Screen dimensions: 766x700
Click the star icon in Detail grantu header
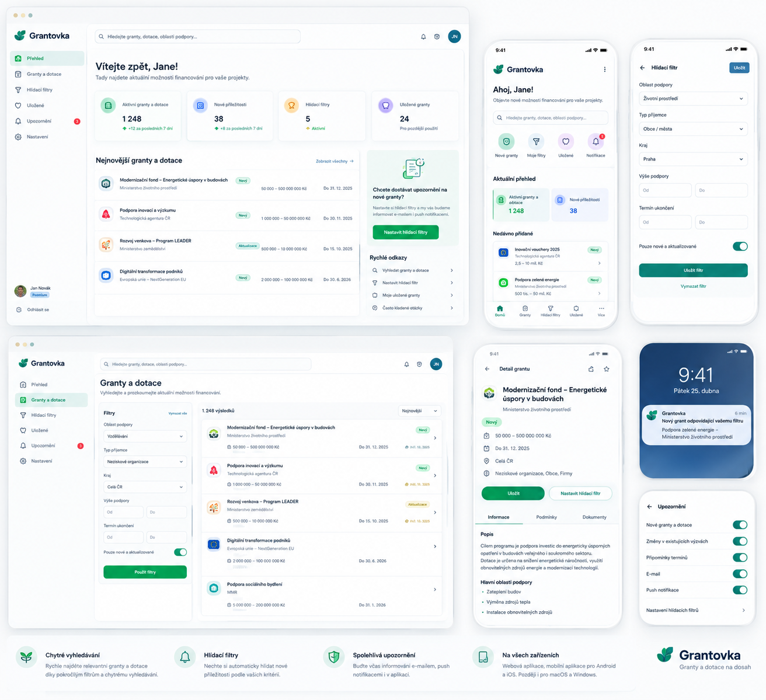[607, 369]
